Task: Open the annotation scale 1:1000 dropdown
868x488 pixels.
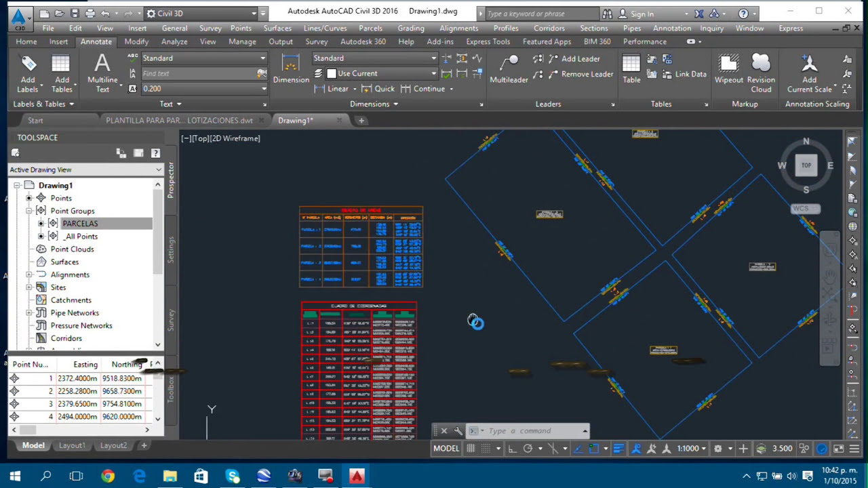Action: point(691,449)
